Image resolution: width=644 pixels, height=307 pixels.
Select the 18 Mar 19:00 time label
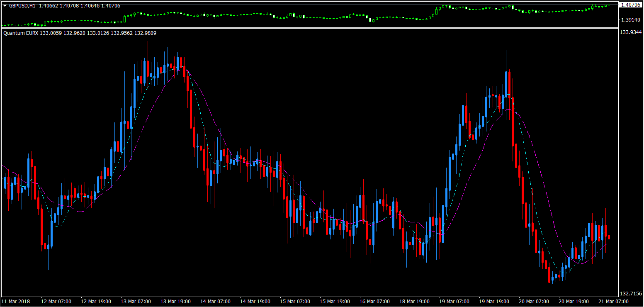coord(414,302)
